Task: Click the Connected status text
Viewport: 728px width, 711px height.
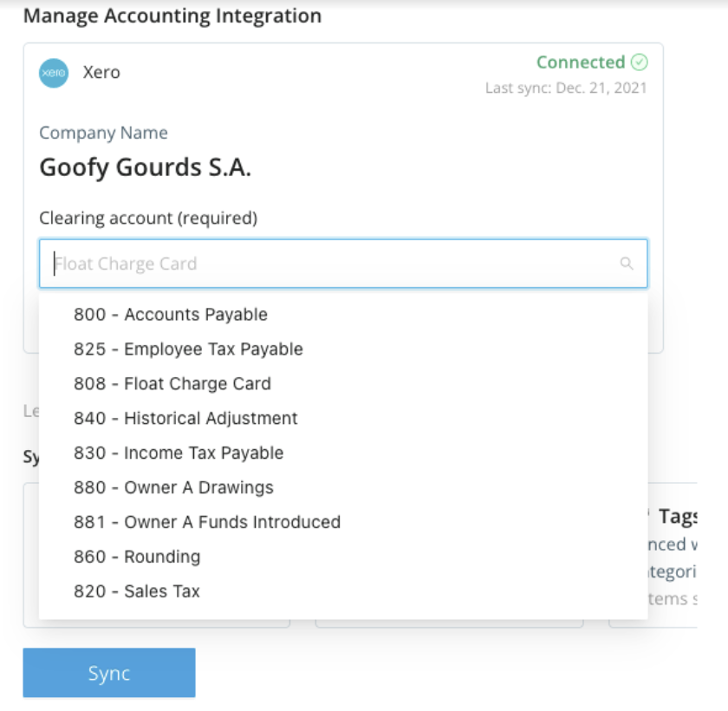Action: coord(580,62)
